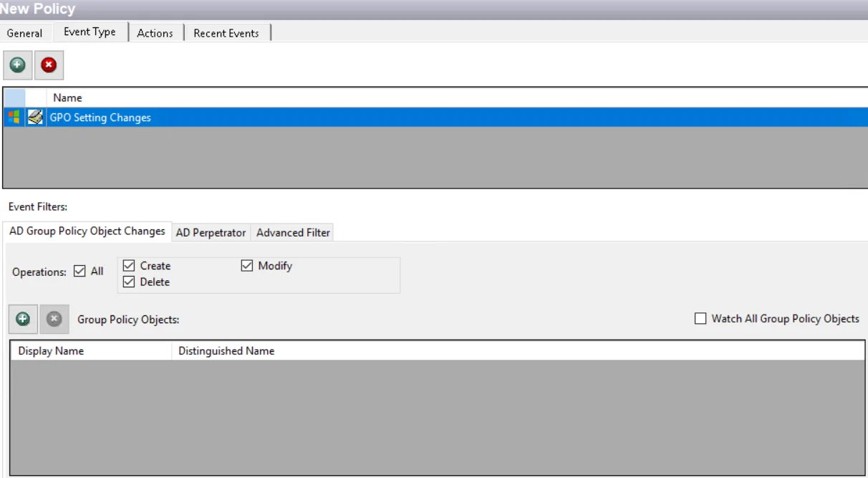Switch to AD Perpetrator filter tab

211,232
